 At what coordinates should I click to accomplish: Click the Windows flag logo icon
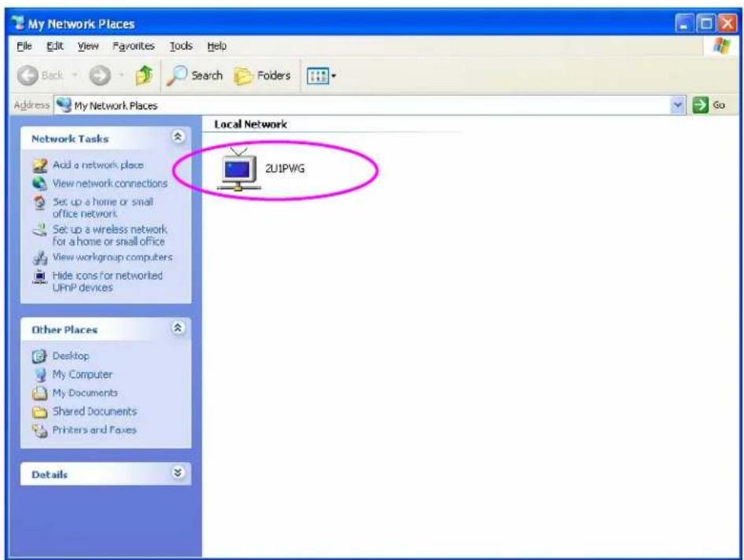click(722, 46)
